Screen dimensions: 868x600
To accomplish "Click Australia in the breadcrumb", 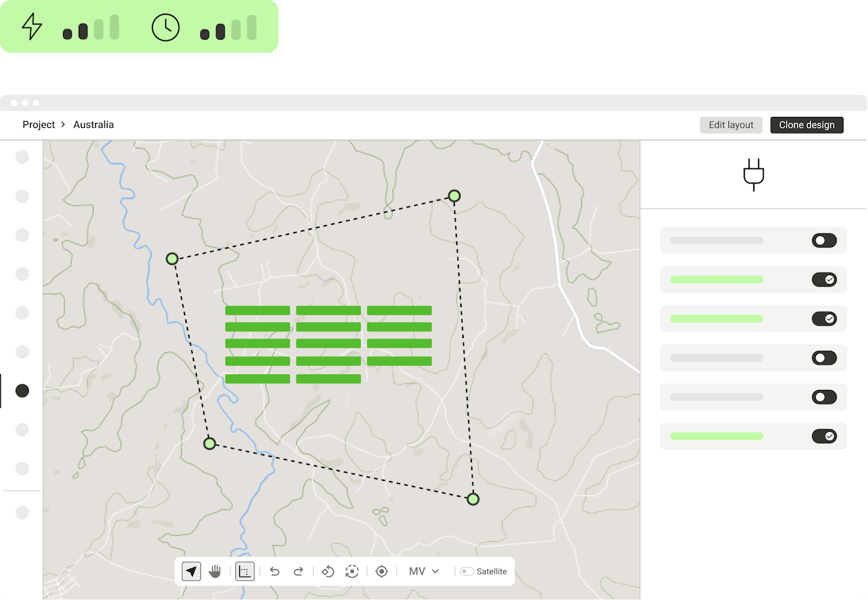I will click(94, 125).
